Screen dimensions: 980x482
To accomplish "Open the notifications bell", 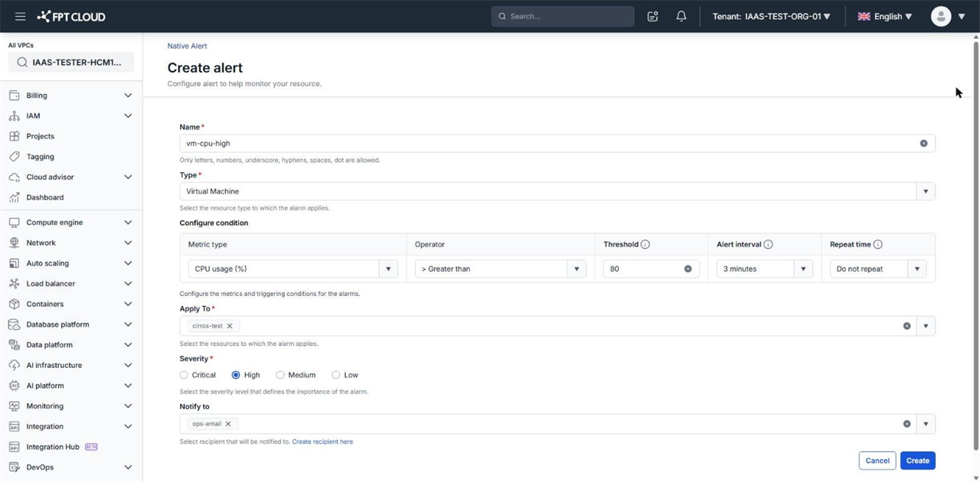I will tap(681, 16).
